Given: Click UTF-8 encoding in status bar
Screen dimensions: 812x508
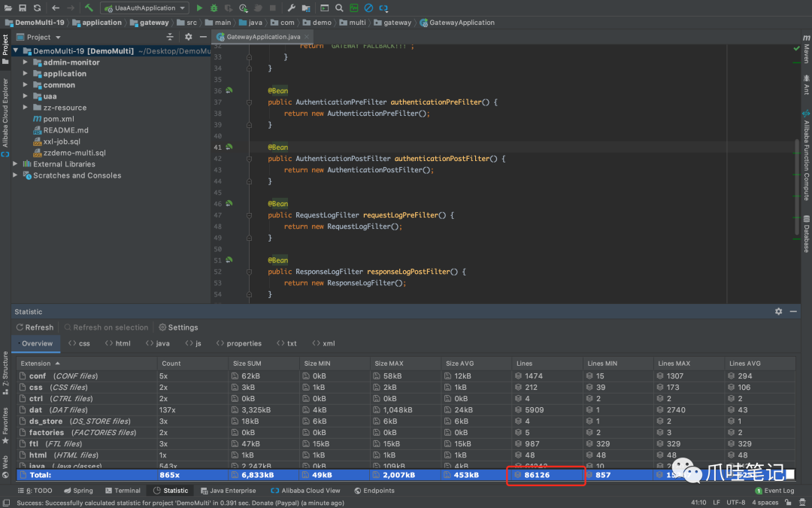Looking at the screenshot, I should click(x=735, y=502).
